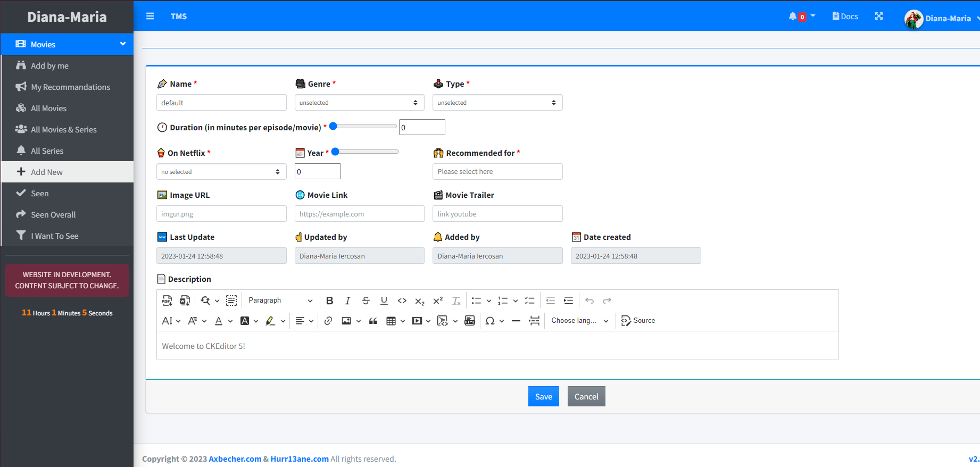The height and width of the screenshot is (467, 980).
Task: Click the Cancel button
Action: [x=586, y=397]
